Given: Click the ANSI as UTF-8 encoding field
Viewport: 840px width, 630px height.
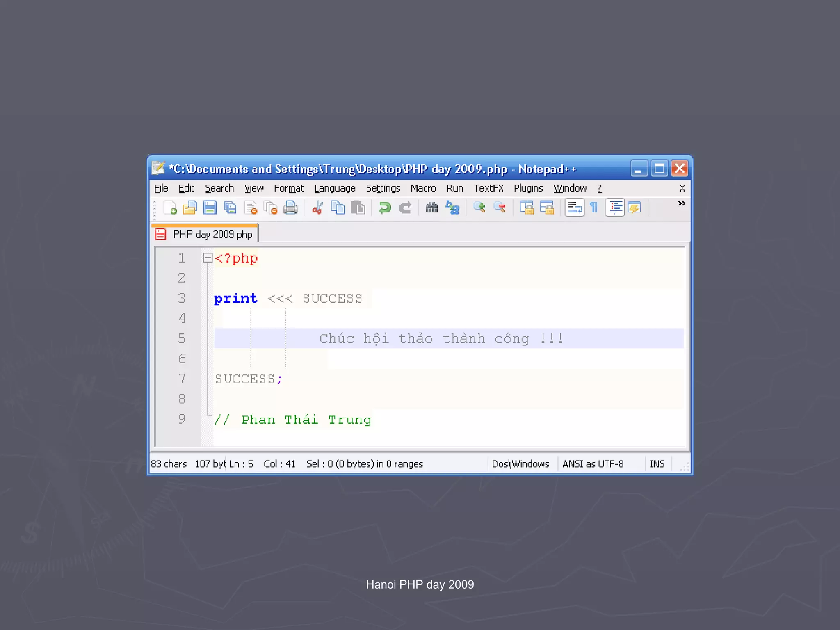Looking at the screenshot, I should point(593,464).
